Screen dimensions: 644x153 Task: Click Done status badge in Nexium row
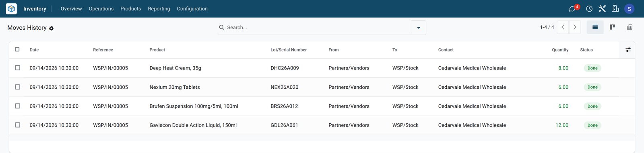pos(592,87)
